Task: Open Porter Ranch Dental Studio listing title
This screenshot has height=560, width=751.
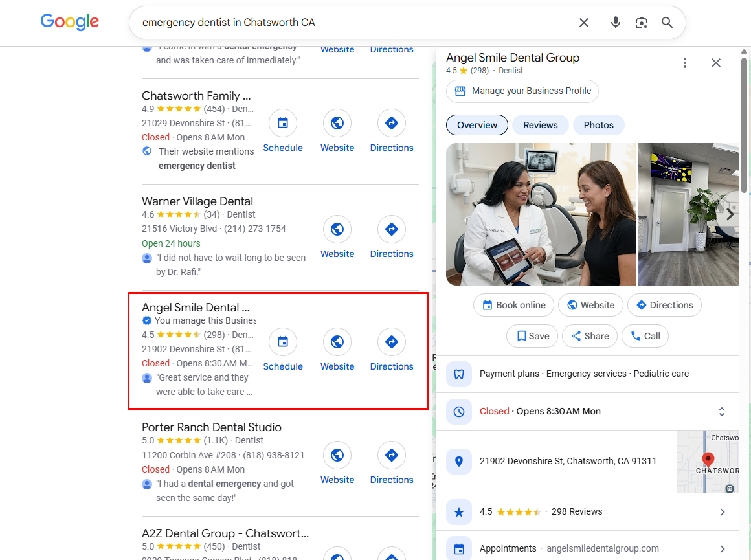Action: [212, 427]
